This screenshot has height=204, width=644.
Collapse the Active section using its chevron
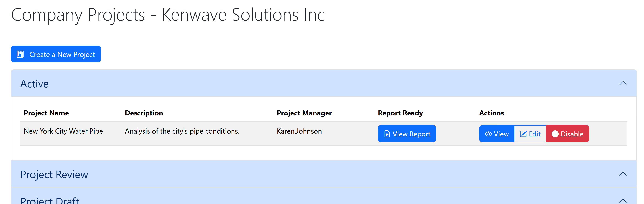[x=623, y=83]
